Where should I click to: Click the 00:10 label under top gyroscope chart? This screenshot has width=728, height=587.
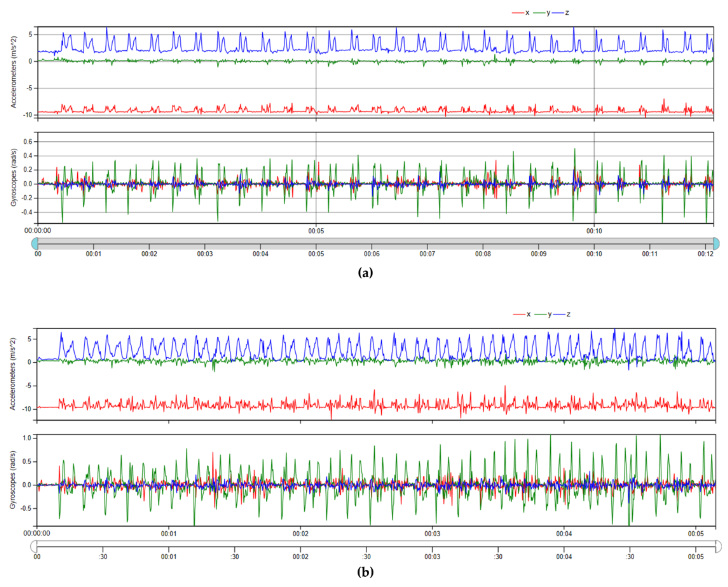pos(594,231)
